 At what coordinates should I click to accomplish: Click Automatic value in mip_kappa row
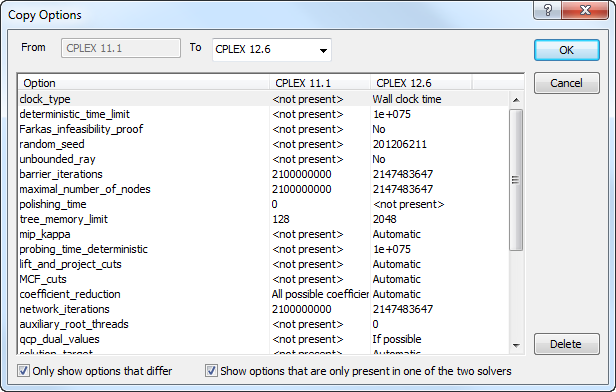[x=396, y=234]
